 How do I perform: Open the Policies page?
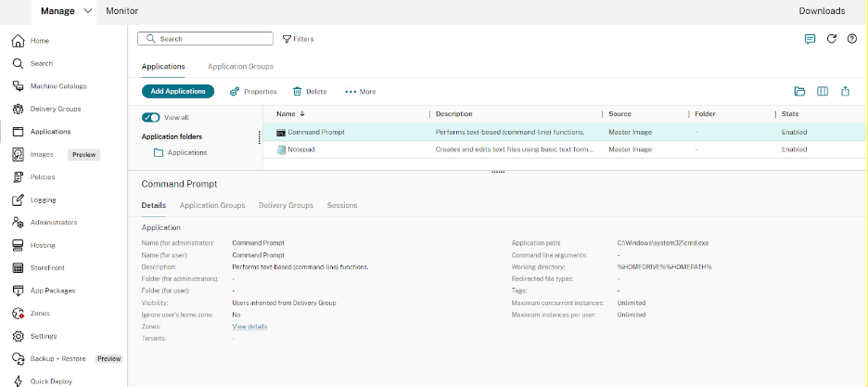[43, 176]
